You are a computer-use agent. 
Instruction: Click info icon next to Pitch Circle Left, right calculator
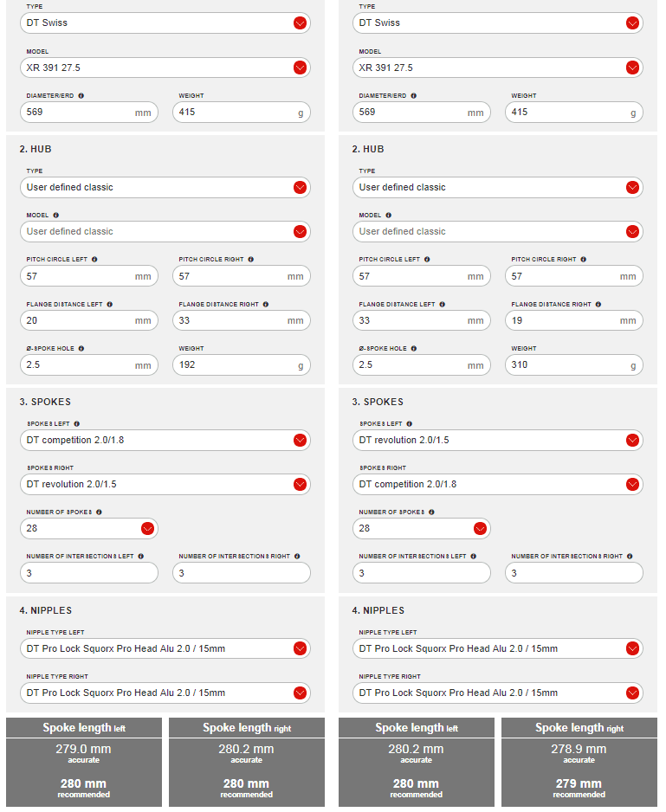pos(427,259)
